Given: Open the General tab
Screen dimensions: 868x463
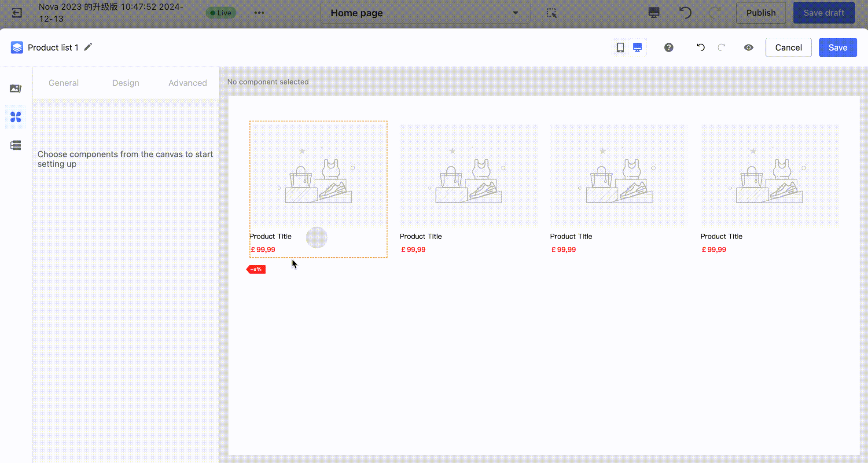Looking at the screenshot, I should 63,83.
